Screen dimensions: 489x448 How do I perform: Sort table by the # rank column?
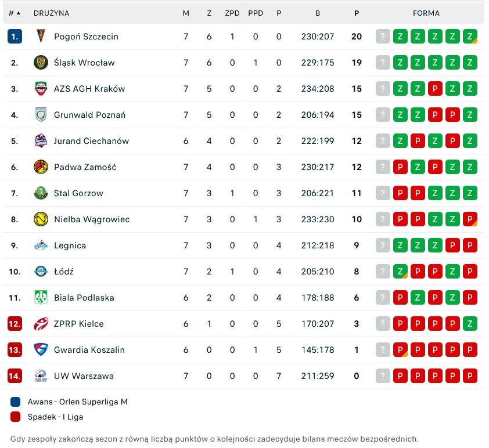(15, 13)
